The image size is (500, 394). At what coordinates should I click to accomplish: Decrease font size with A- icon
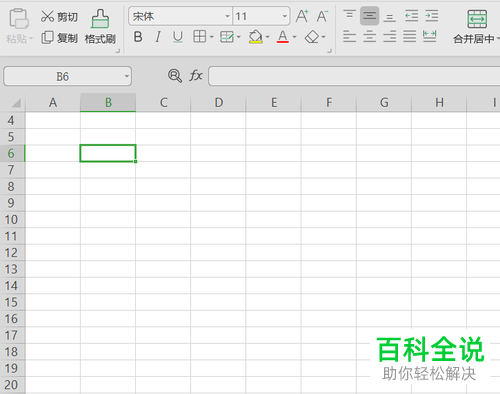[x=322, y=16]
